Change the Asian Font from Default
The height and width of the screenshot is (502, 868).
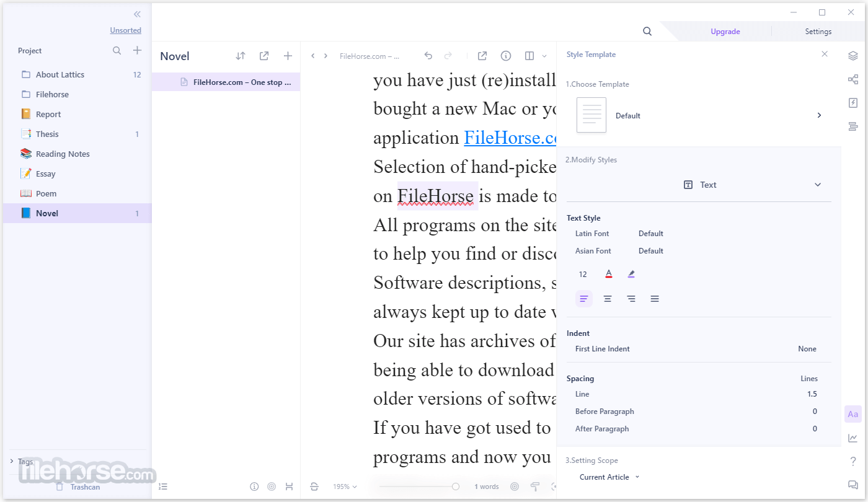click(x=651, y=251)
